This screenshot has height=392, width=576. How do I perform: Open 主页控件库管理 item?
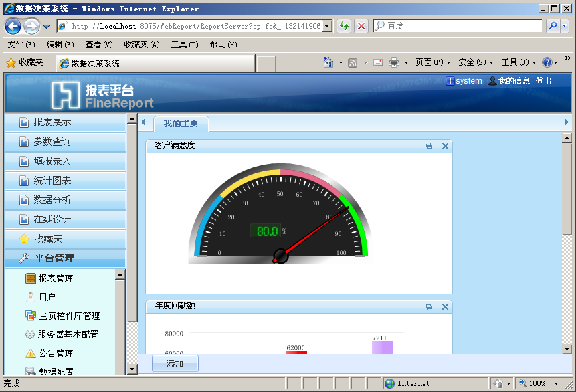pyautogui.click(x=63, y=316)
